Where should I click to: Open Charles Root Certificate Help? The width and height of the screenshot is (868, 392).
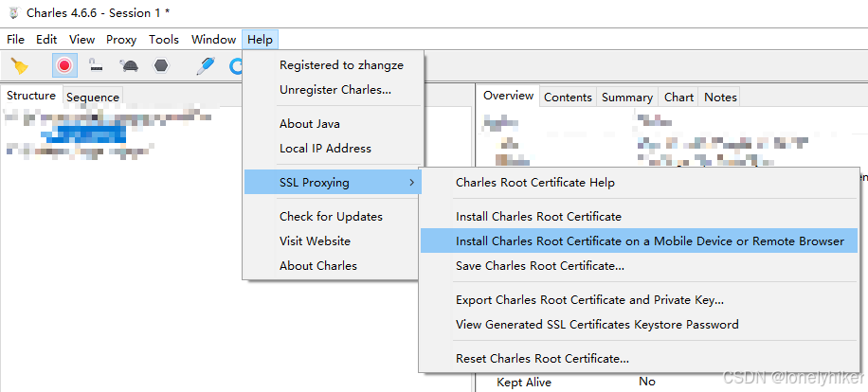640,183
